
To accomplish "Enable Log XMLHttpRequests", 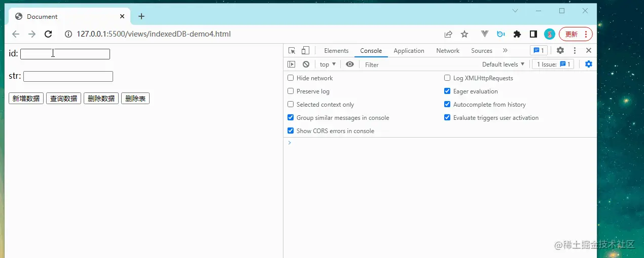I will pos(447,78).
